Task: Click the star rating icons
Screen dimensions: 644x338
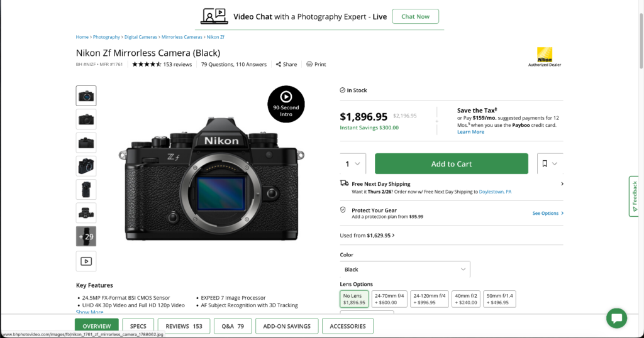Action: click(x=147, y=64)
